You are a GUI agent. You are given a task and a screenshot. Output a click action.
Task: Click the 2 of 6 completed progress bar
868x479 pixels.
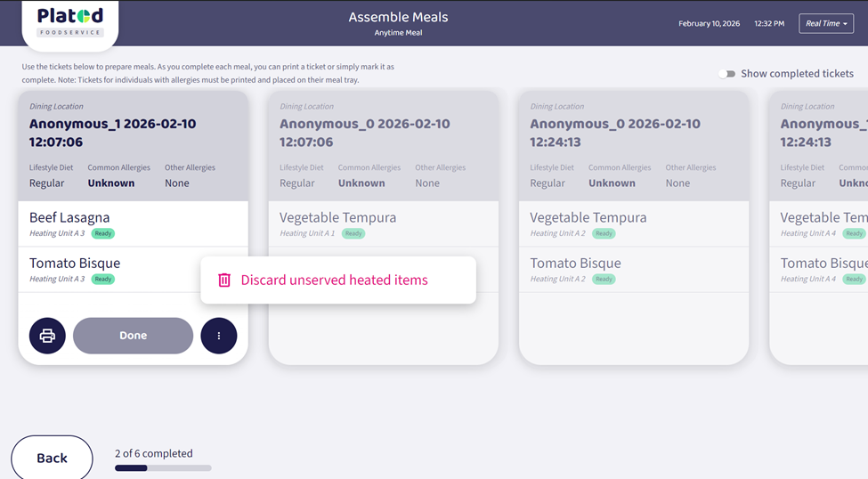pos(163,467)
